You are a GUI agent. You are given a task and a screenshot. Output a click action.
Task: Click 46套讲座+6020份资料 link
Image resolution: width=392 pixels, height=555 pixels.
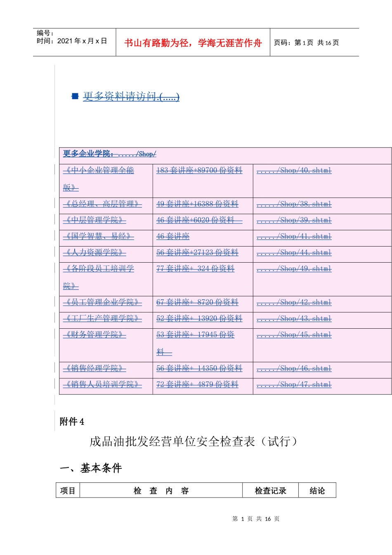point(199,220)
